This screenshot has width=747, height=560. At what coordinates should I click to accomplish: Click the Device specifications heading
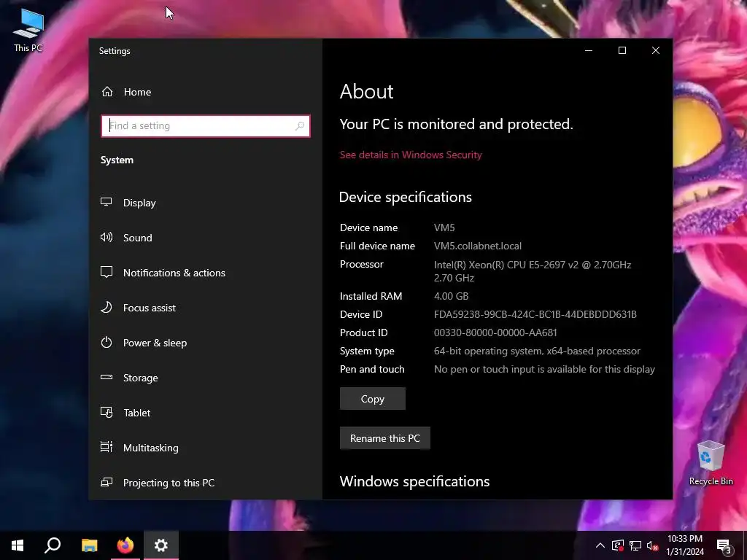pos(406,197)
